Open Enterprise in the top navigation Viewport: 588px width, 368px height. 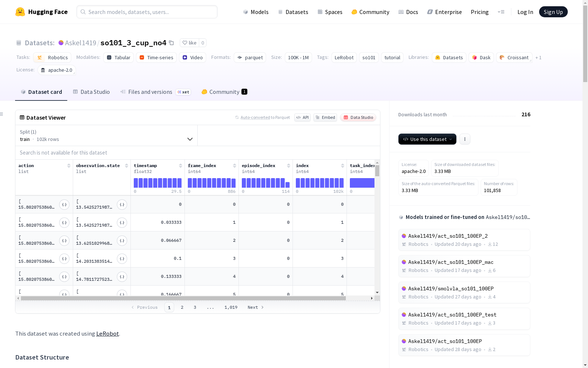444,12
